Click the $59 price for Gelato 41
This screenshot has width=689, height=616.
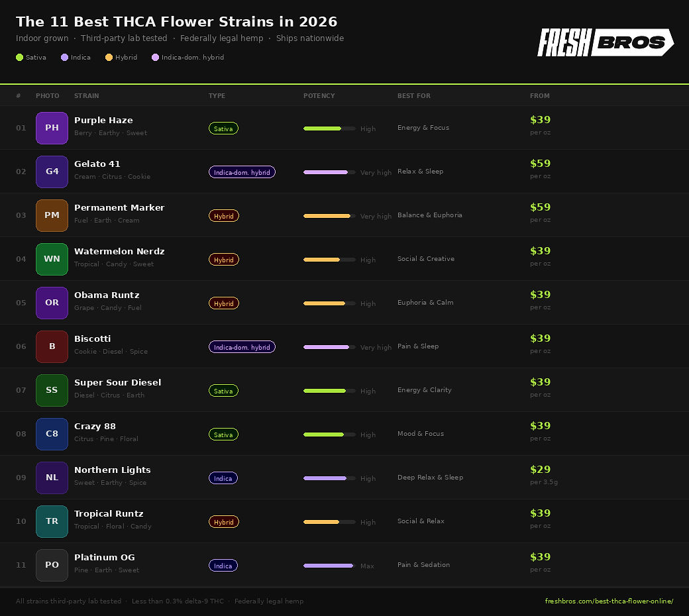(x=540, y=164)
